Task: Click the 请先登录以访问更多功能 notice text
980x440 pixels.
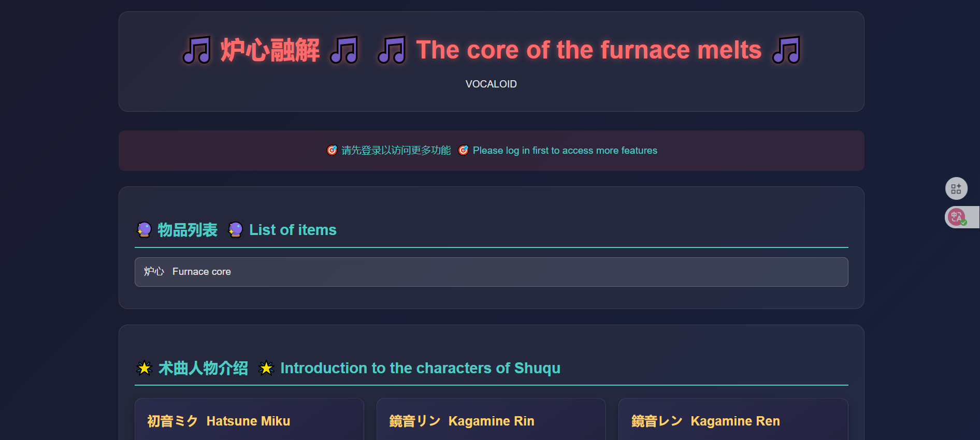Action: click(396, 151)
